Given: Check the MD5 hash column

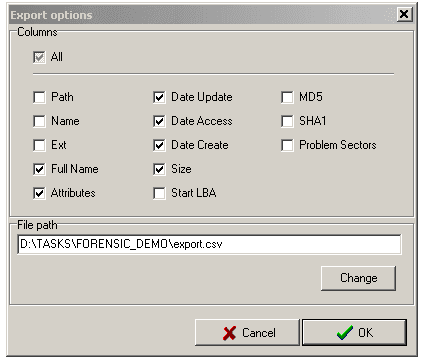Looking at the screenshot, I should (287, 97).
